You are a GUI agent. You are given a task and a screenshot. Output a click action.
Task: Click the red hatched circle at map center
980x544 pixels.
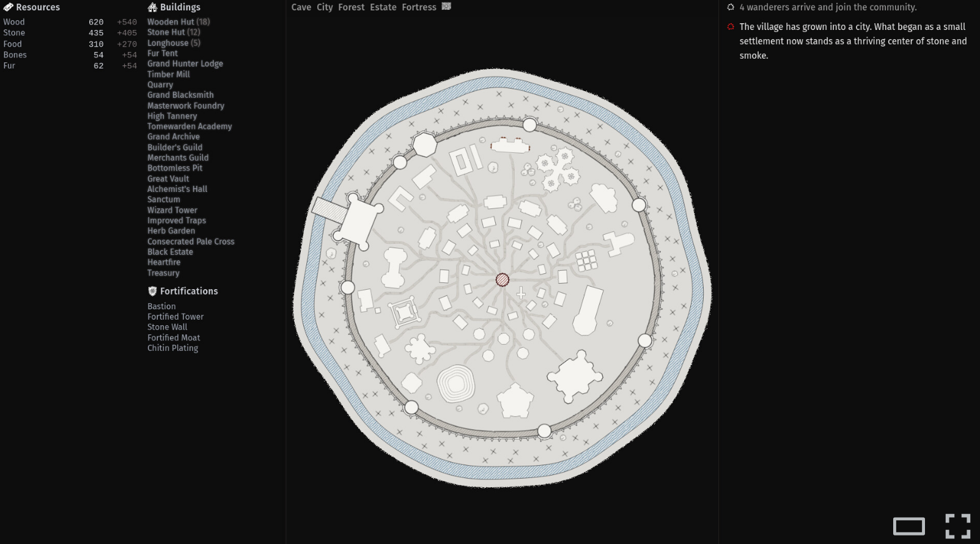click(502, 280)
